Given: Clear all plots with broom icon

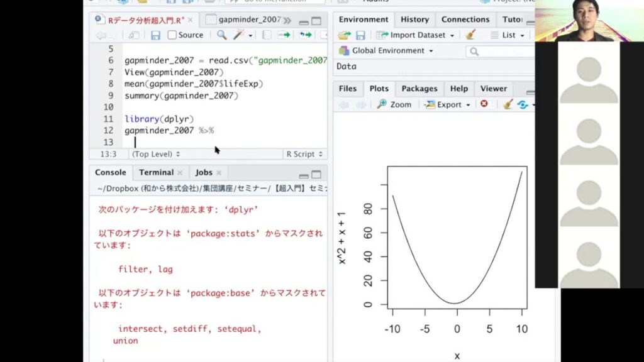Looking at the screenshot, I should tap(508, 105).
